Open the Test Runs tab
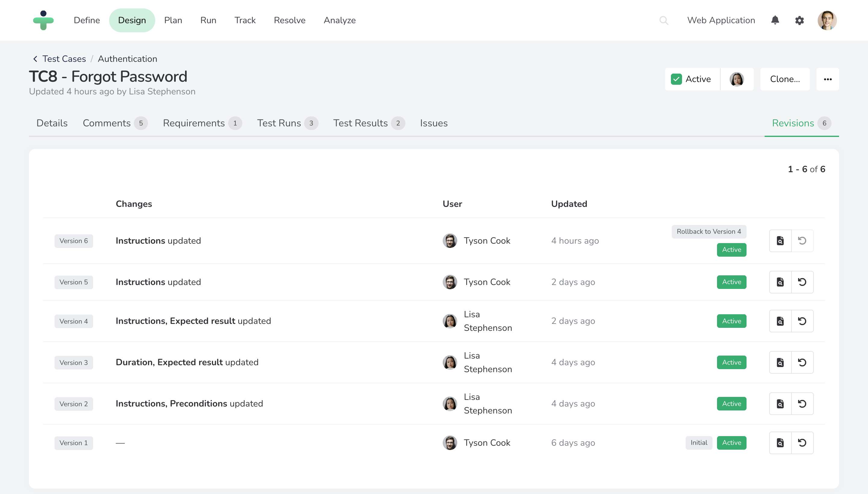 pyautogui.click(x=288, y=123)
